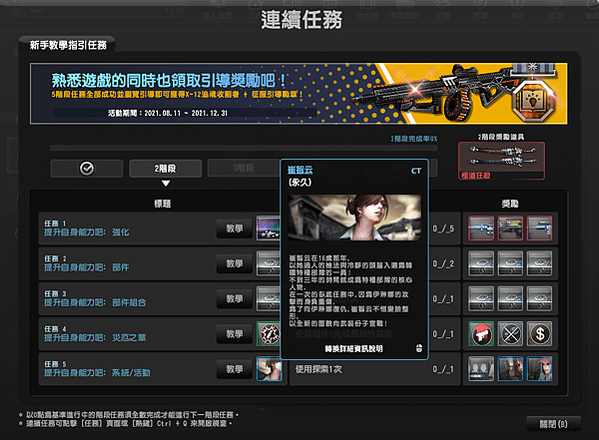Click the group silhouette reward icon in 任務 5

point(481,369)
